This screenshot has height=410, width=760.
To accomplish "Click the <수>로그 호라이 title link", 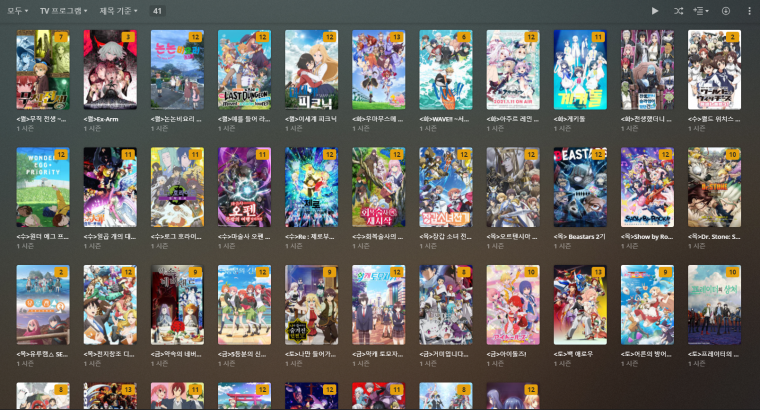I will [176, 237].
